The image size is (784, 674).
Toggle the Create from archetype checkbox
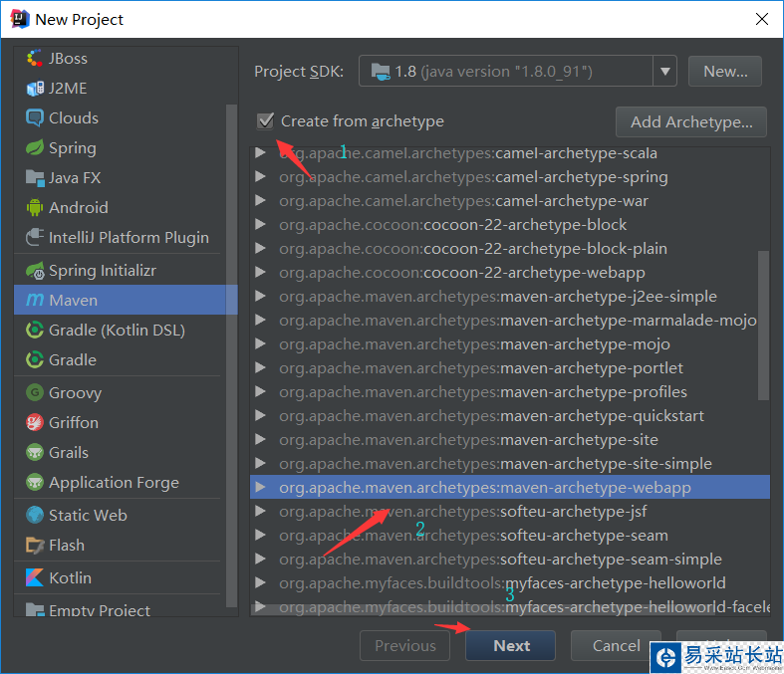pyautogui.click(x=265, y=121)
